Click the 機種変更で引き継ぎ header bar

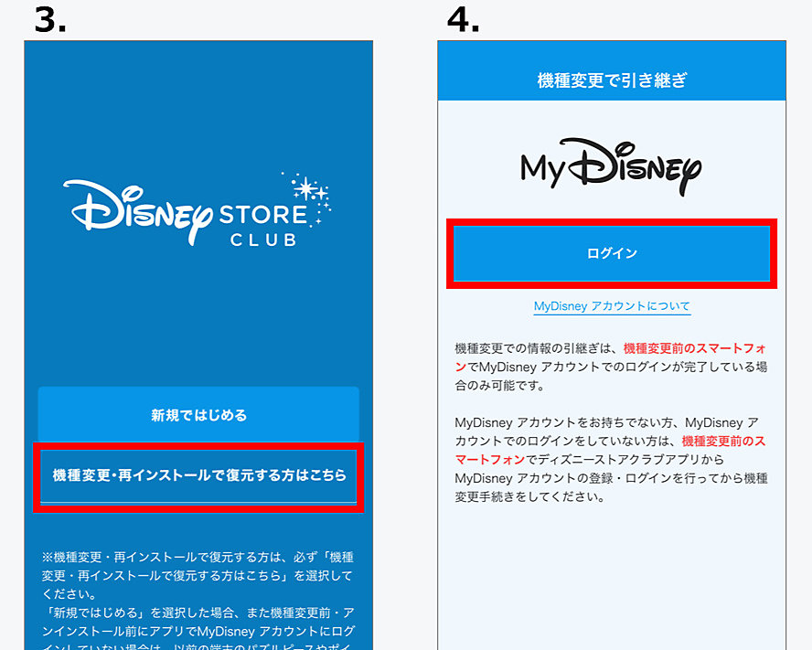[612, 80]
